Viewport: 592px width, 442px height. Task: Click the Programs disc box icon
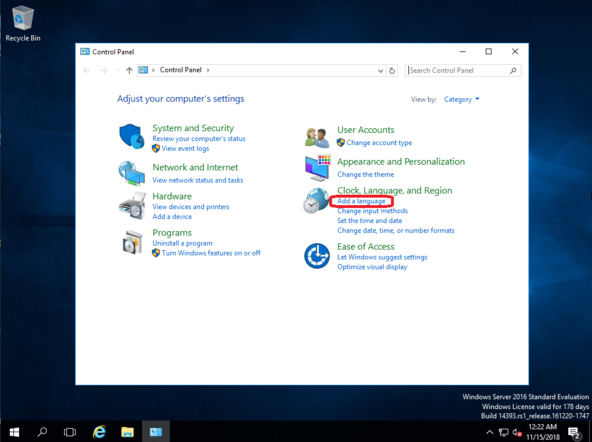[133, 242]
